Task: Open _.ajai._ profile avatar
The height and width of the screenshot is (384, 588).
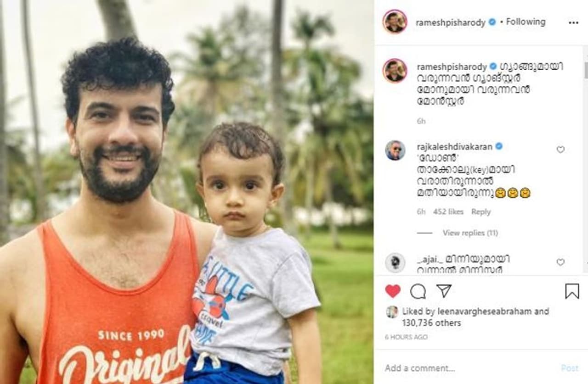Action: [x=395, y=262]
